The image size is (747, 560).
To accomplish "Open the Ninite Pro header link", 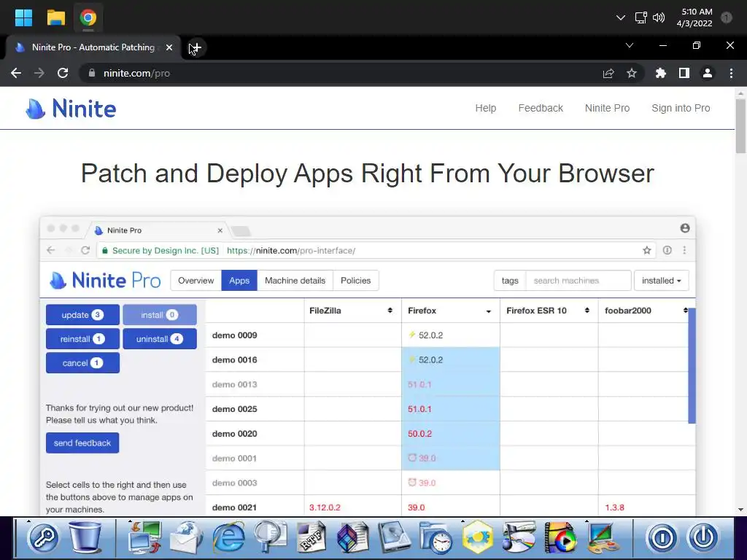I will tap(608, 108).
